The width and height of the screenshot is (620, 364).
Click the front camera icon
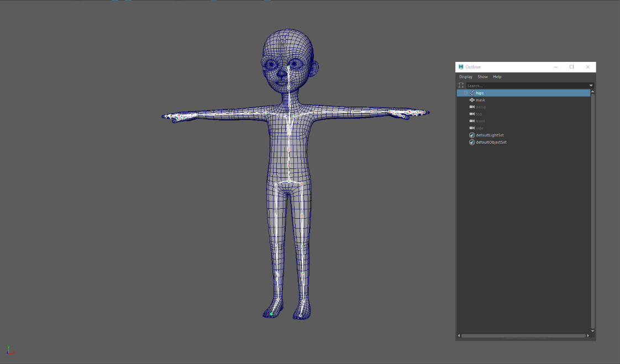click(x=472, y=121)
